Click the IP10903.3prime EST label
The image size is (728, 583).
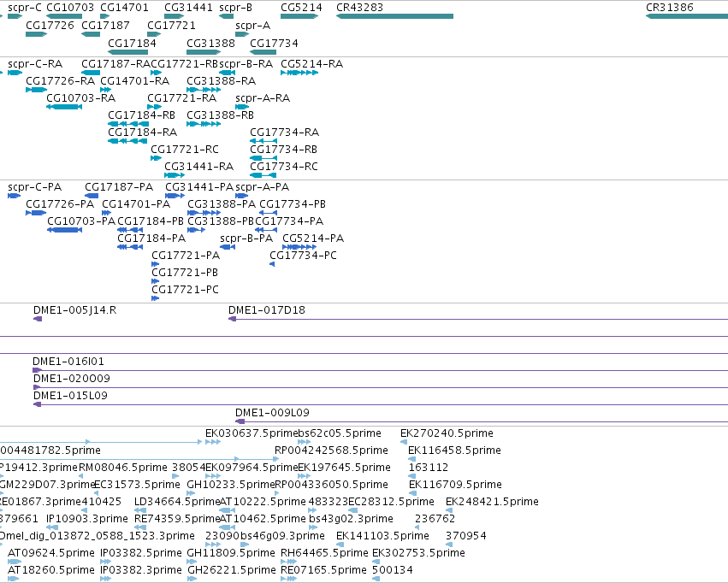pos(87,520)
